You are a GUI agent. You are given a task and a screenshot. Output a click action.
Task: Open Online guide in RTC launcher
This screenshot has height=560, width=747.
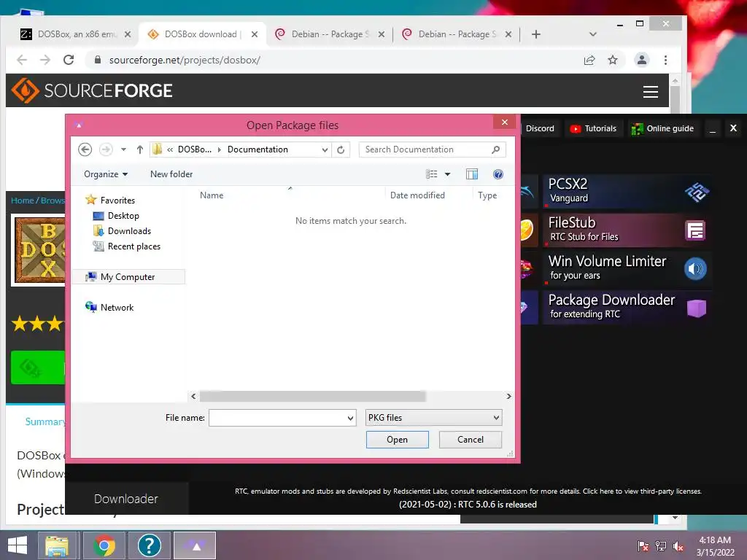(x=662, y=128)
